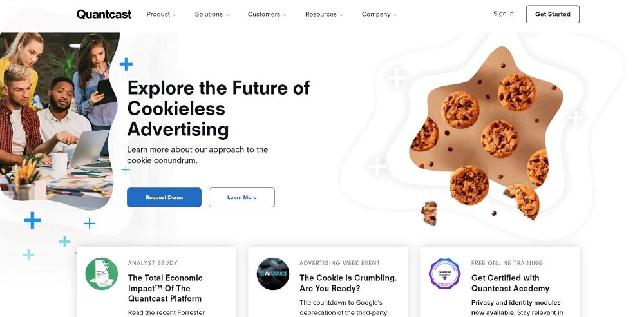Expand the Customers dropdown arrow
Viewport: 644px width, 317px height.
coord(285,15)
